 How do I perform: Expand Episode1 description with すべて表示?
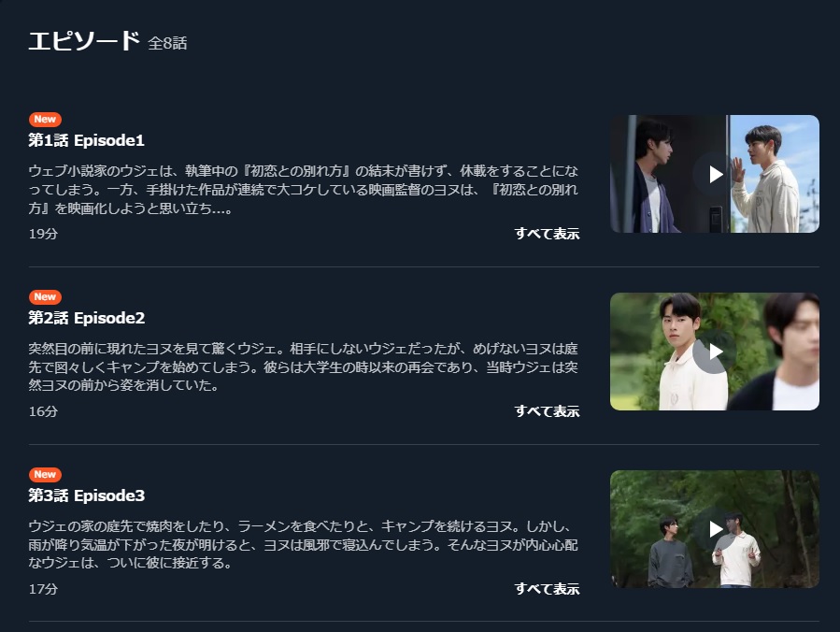547,234
